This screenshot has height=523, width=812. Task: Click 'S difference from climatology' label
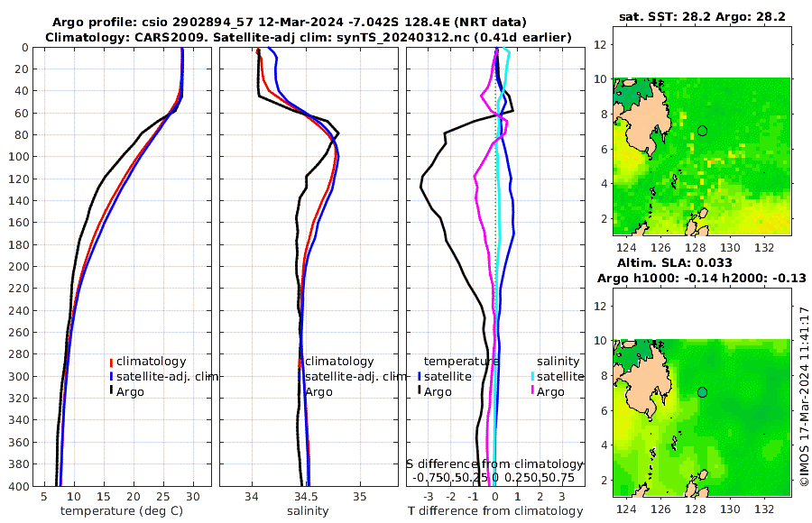point(494,464)
